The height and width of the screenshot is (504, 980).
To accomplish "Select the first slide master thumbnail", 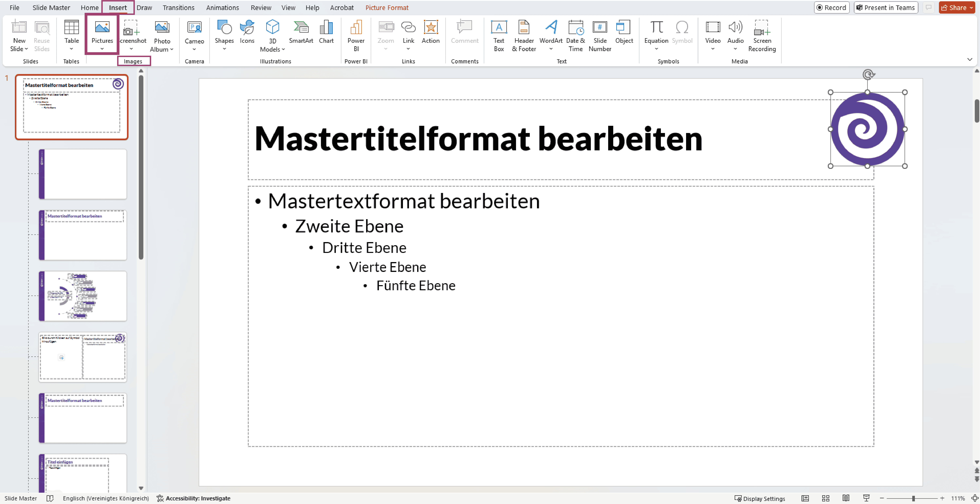I will [x=72, y=107].
